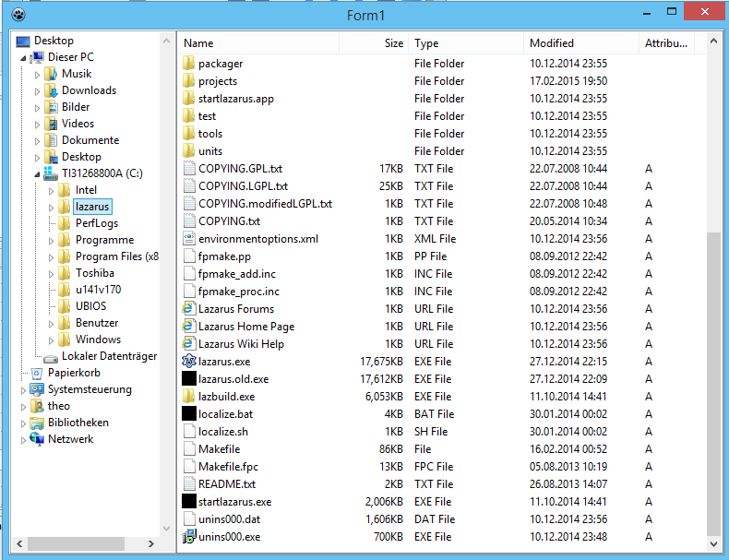The width and height of the screenshot is (729, 560).
Task: Click tree horizontal scroll right arrow
Action: tap(151, 543)
